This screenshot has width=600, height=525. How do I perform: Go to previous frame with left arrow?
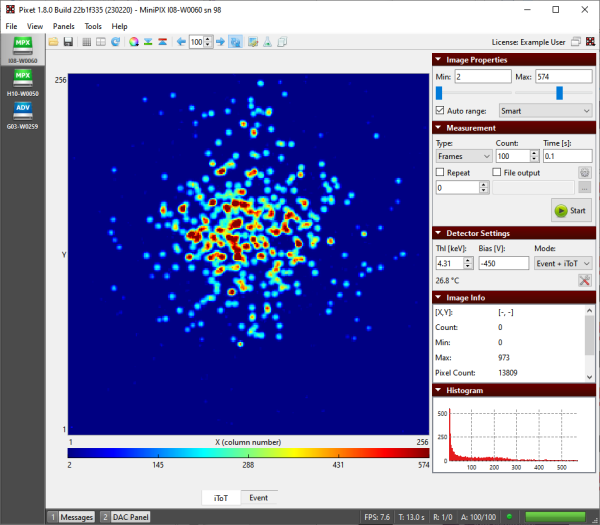click(x=181, y=42)
